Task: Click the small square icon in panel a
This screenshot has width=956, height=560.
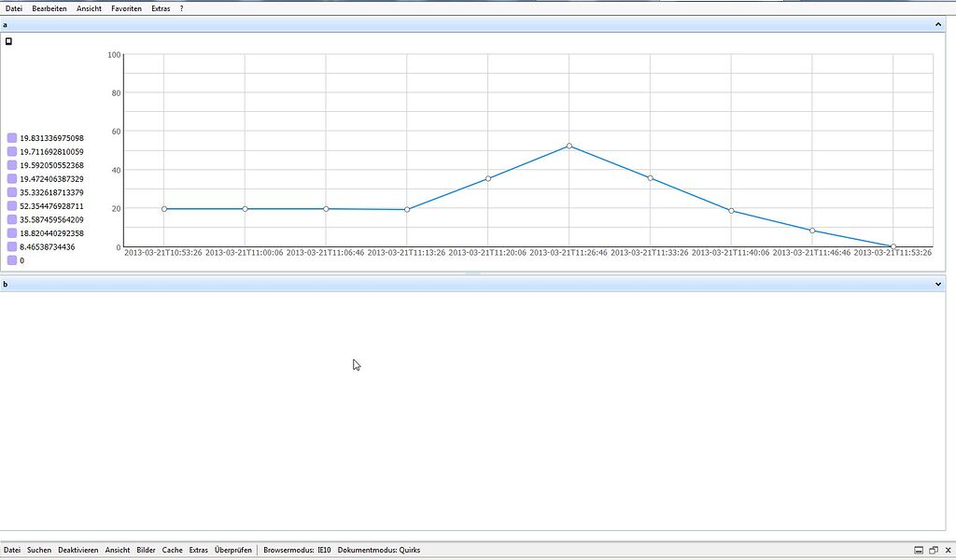Action: pos(9,41)
